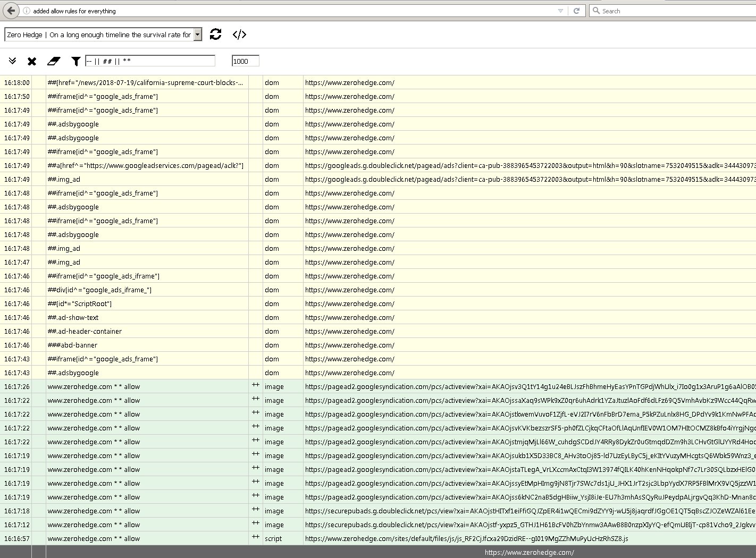756x558 pixels.
Task: Toggle the funnel filter icon
Action: click(x=75, y=61)
